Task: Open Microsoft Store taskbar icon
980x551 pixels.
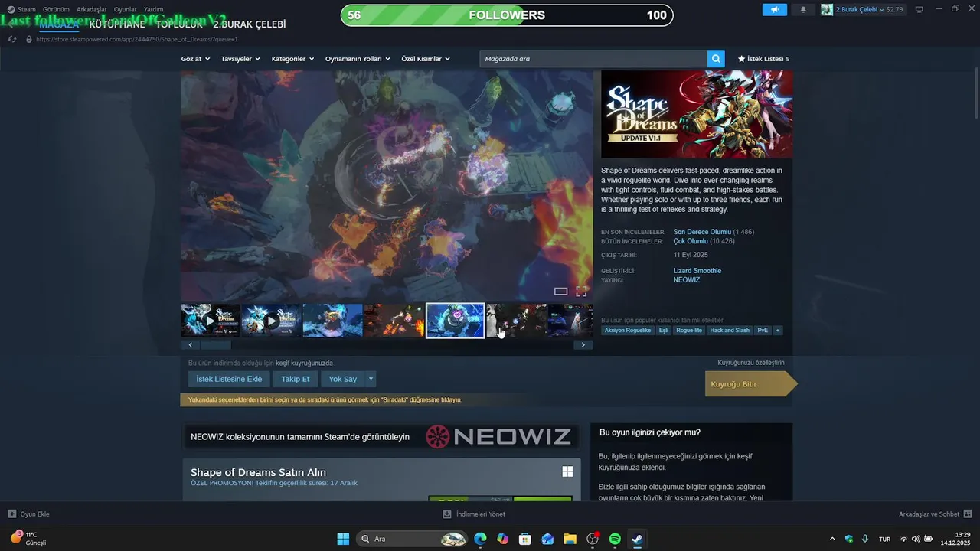Action: click(525, 539)
